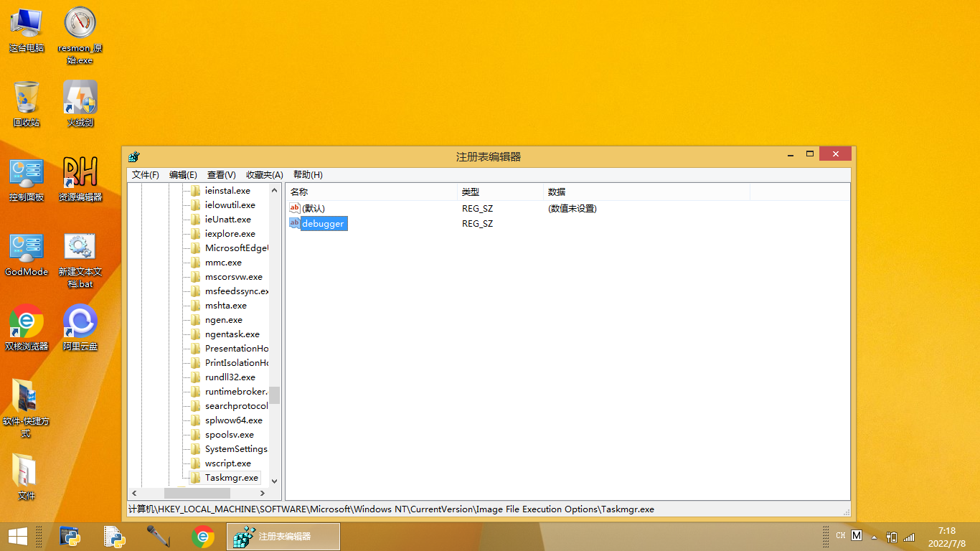Screen dimensions: 980x551
Task: Click the folder icon beside searchprotocol
Action: coord(196,406)
